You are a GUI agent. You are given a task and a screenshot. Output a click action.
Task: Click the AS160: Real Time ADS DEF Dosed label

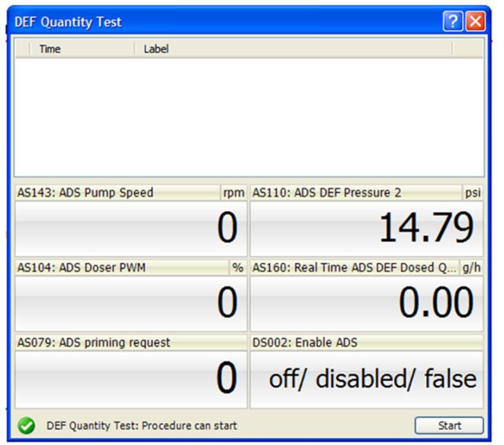pos(355,268)
